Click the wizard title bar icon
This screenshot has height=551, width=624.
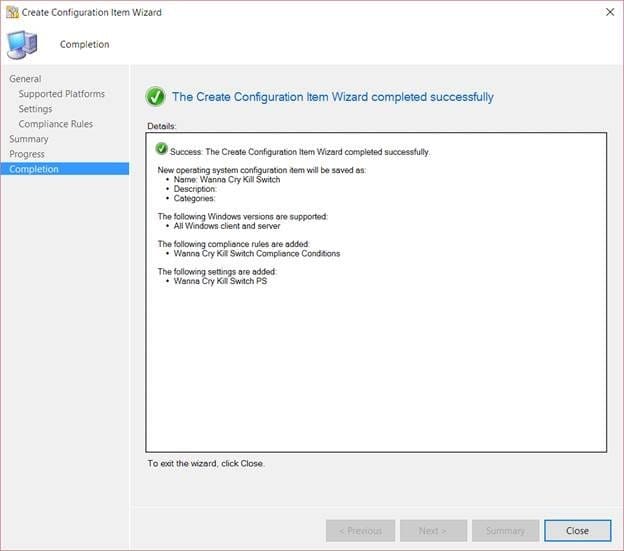(x=12, y=12)
